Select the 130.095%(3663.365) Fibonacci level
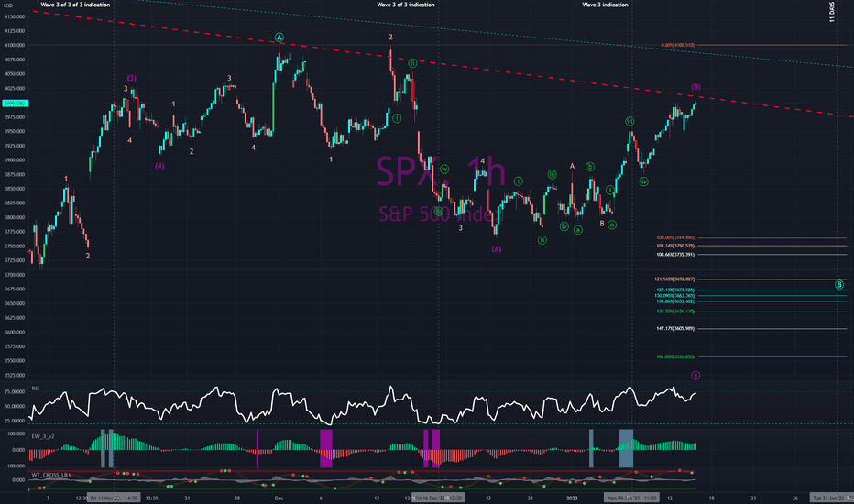The width and height of the screenshot is (854, 504). 674,295
